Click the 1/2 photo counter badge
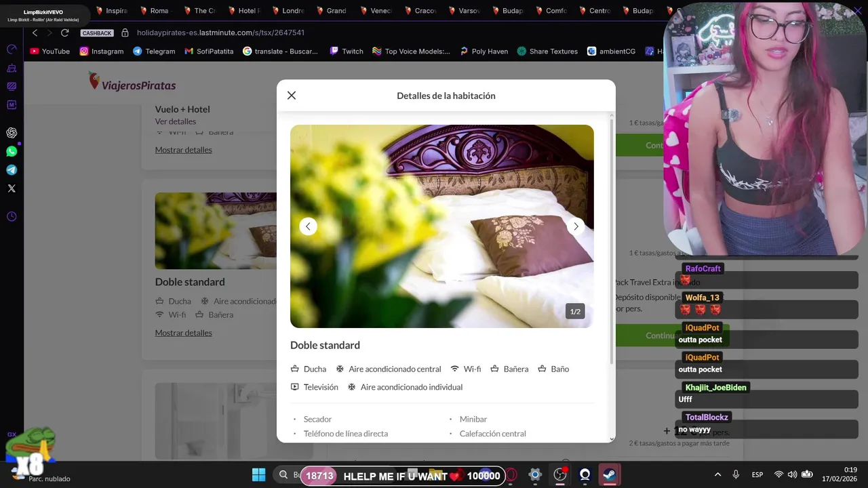868x488 pixels. click(575, 312)
